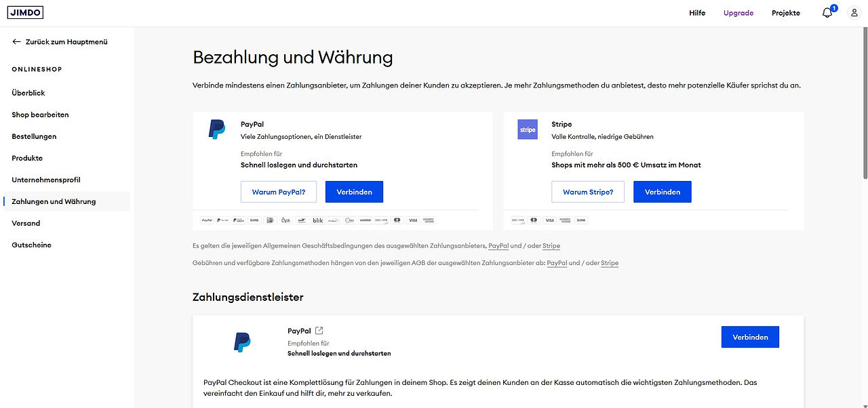The width and height of the screenshot is (868, 408).
Task: Click the PayPal logo under Zahlungsdienstleister
Action: [x=243, y=342]
